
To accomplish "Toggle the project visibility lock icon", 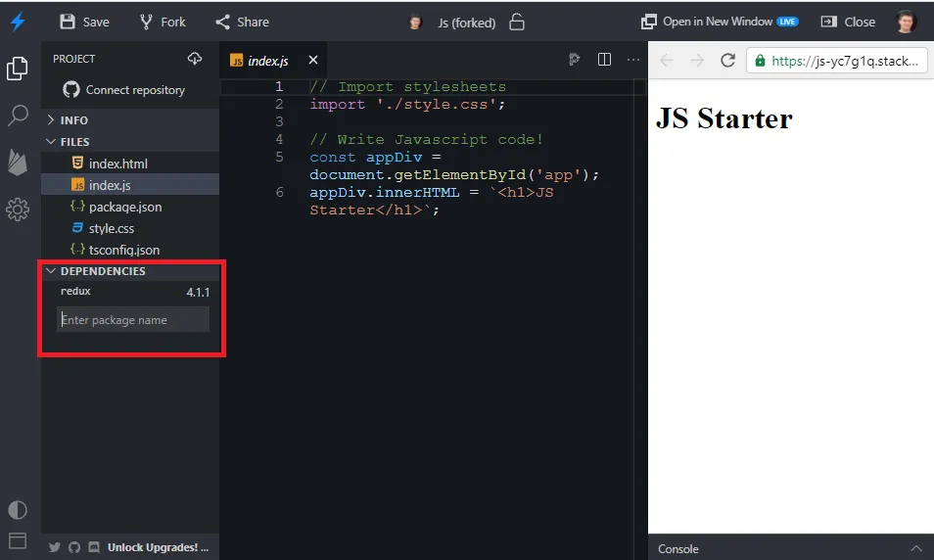I will 517,23.
